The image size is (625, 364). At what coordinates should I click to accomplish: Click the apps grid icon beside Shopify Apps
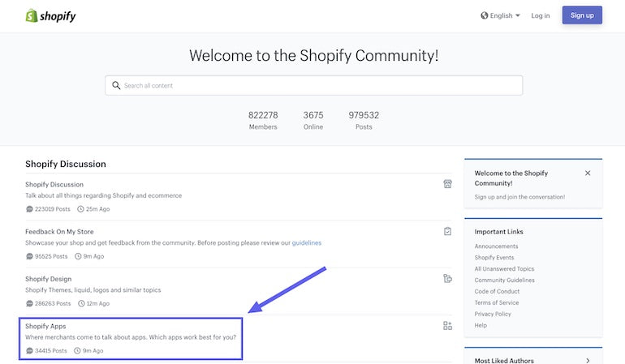pos(447,326)
